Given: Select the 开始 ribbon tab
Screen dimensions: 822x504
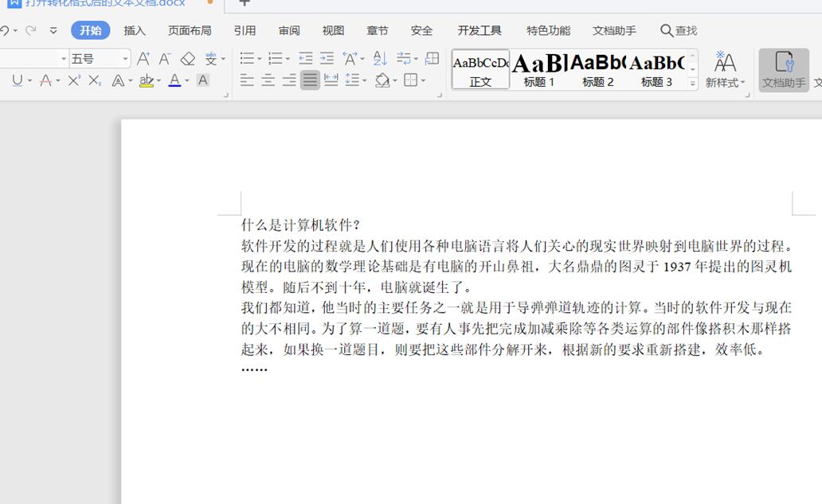Looking at the screenshot, I should tap(90, 30).
